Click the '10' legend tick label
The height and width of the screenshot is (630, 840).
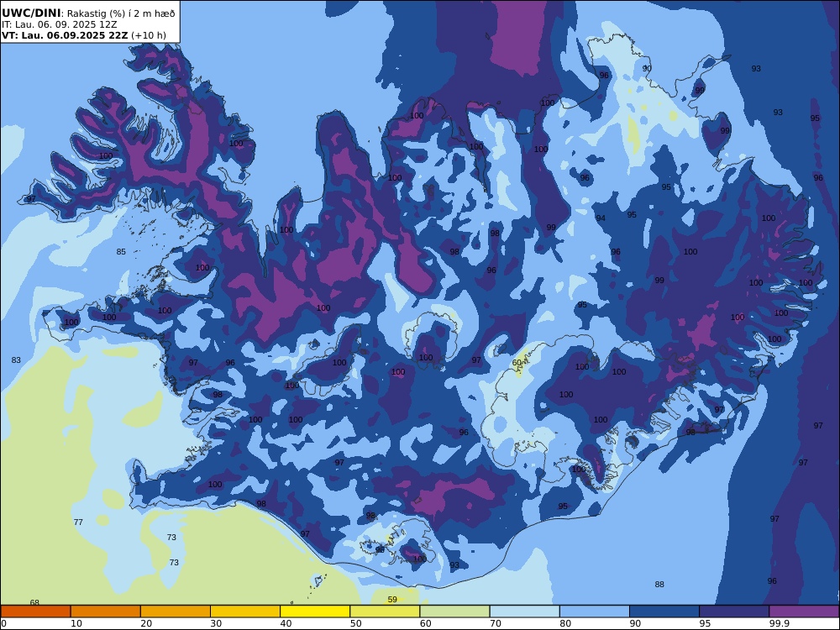click(76, 623)
